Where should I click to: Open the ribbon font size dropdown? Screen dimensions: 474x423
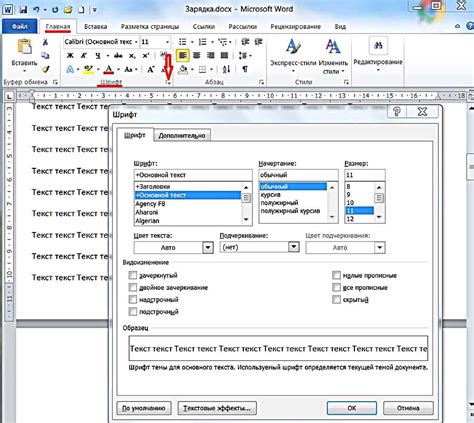pyautogui.click(x=167, y=42)
